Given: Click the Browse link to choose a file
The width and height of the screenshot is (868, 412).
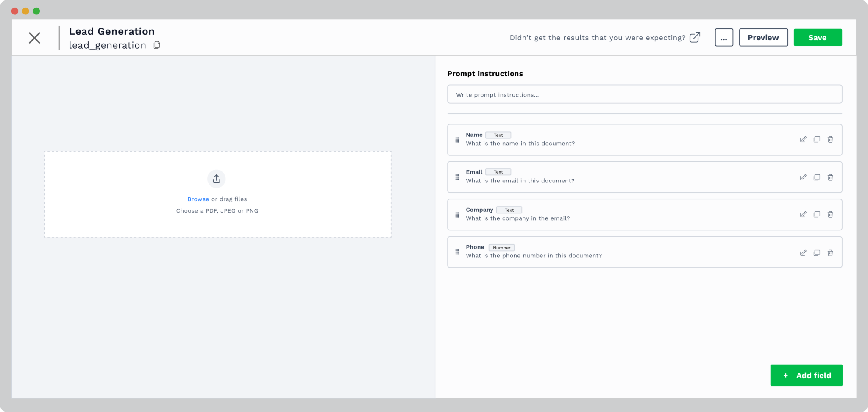Looking at the screenshot, I should click(x=198, y=199).
